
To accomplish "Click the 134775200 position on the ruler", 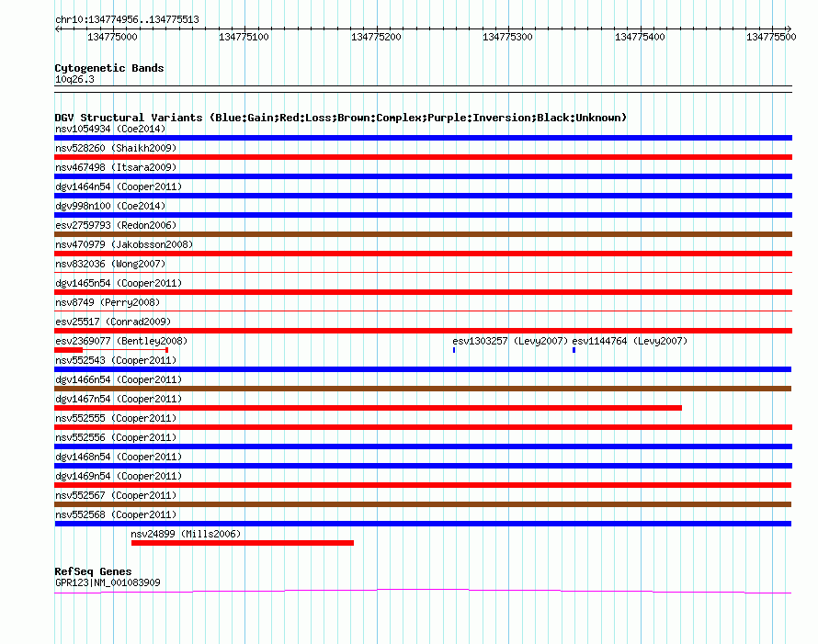I will [377, 37].
